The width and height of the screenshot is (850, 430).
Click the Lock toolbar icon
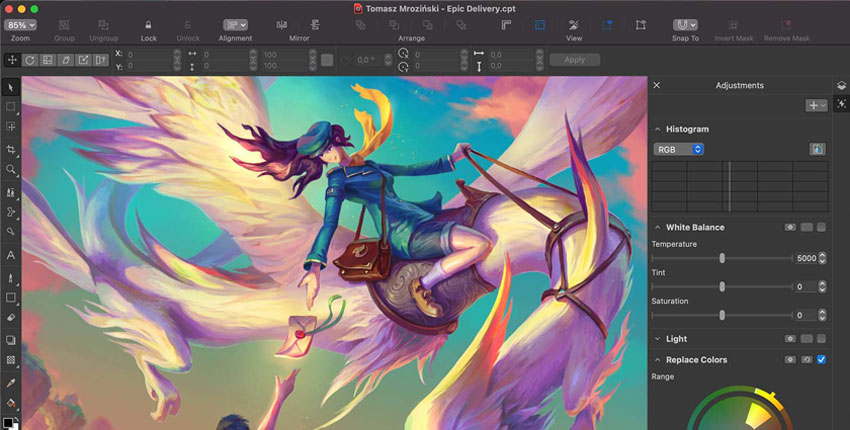(x=148, y=25)
